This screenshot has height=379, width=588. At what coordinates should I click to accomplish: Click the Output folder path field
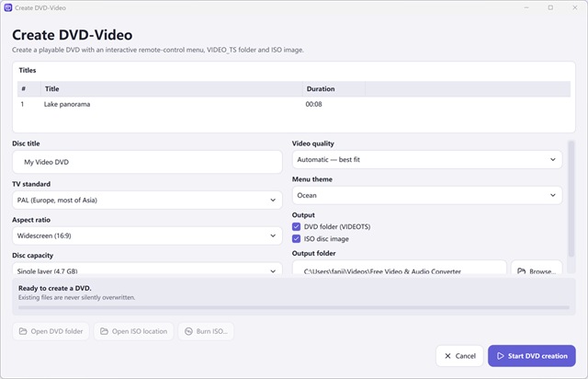[400, 269]
